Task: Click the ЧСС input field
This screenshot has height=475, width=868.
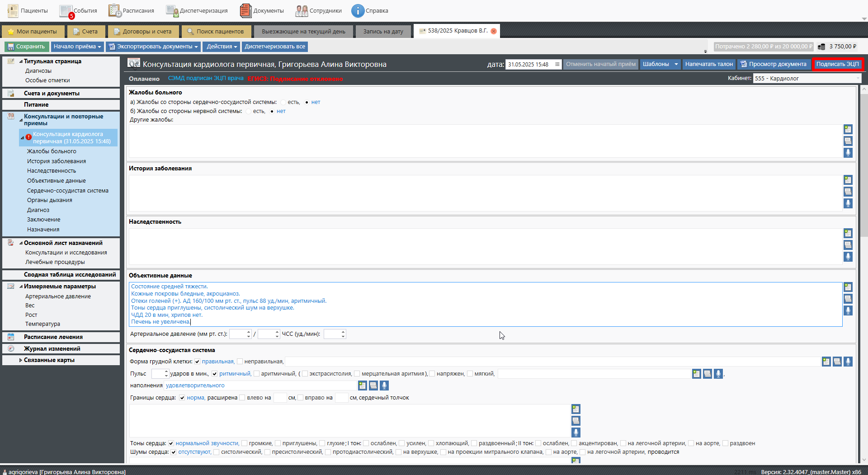Action: (332, 334)
